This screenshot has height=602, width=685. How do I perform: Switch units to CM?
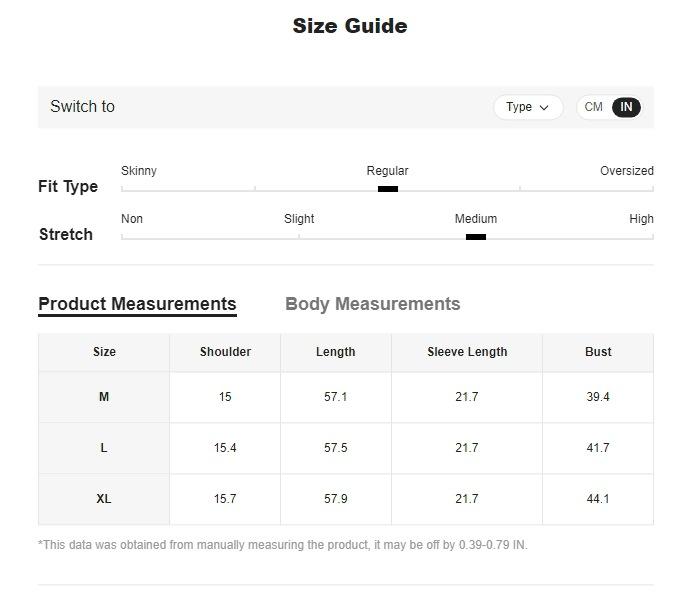(594, 107)
